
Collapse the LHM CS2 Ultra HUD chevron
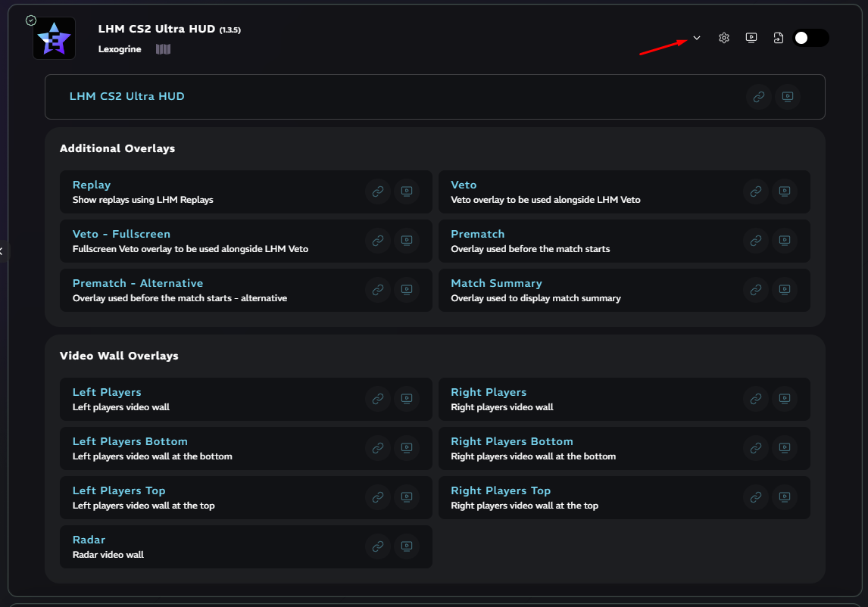(696, 38)
